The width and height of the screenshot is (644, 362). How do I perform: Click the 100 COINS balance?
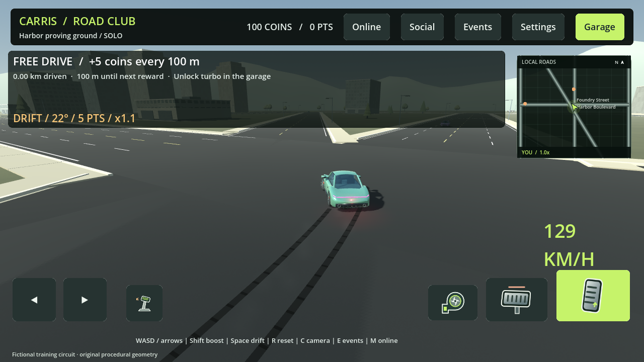[269, 27]
